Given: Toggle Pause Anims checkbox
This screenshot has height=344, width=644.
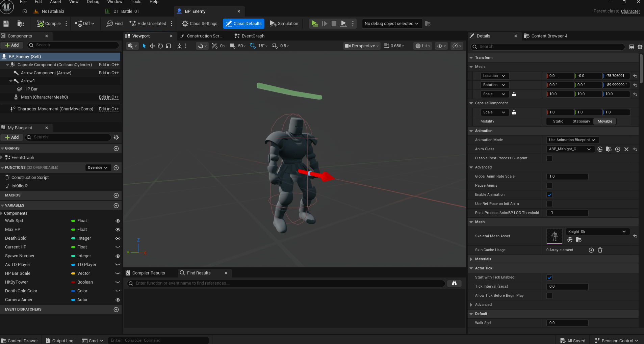Looking at the screenshot, I should (x=549, y=186).
